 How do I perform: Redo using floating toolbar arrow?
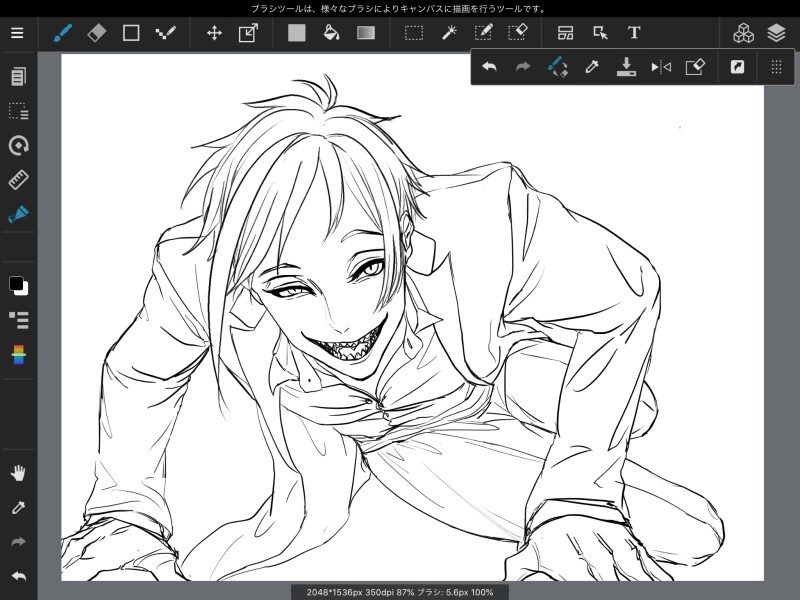[x=523, y=67]
